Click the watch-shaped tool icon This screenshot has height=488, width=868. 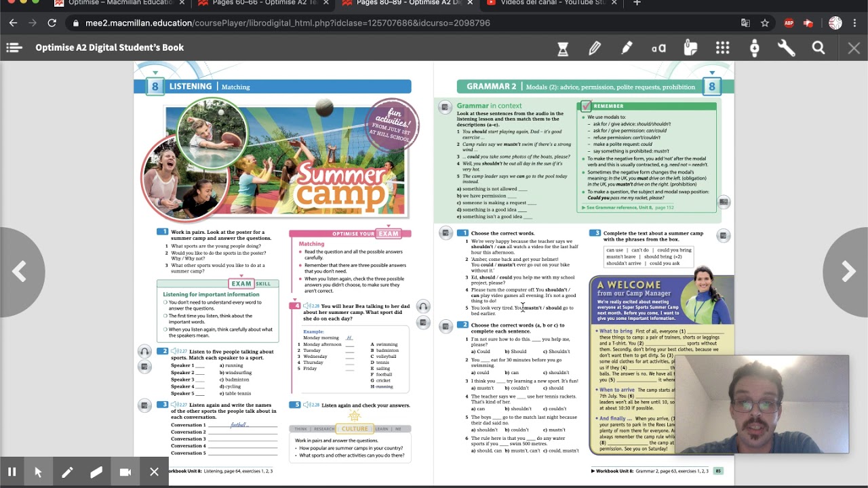[755, 48]
